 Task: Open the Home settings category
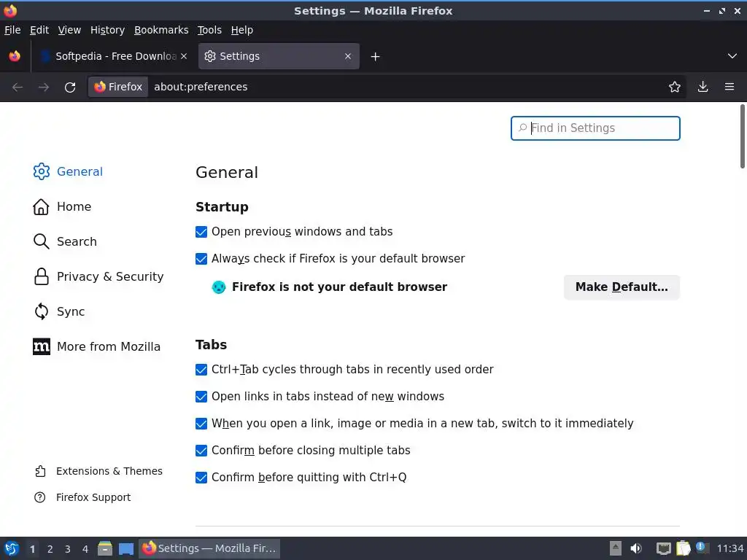pyautogui.click(x=74, y=206)
